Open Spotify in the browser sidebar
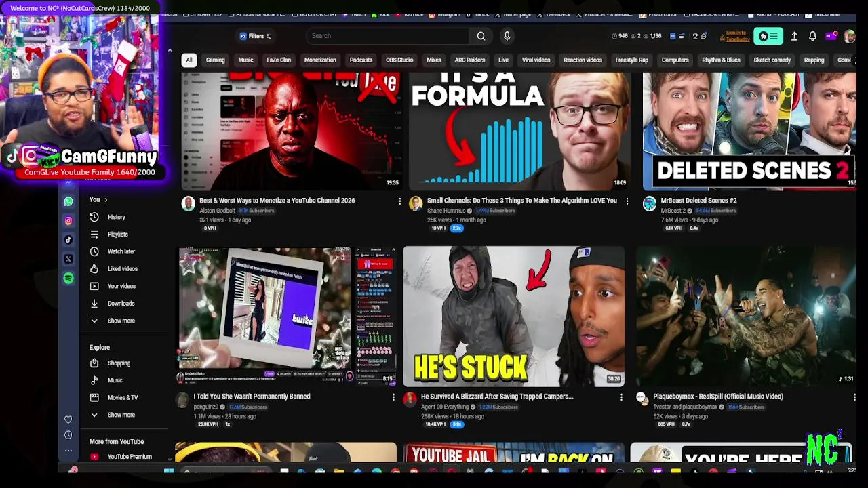Image resolution: width=868 pixels, height=488 pixels. (x=68, y=278)
